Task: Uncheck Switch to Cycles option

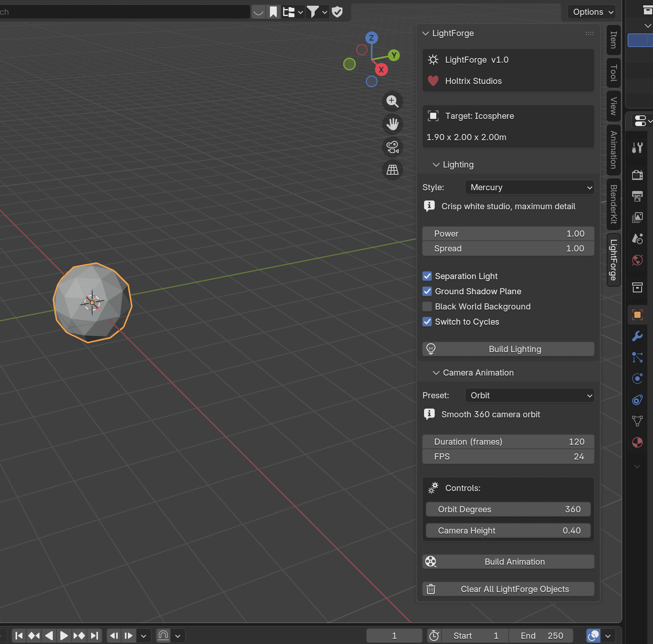Action: point(427,322)
